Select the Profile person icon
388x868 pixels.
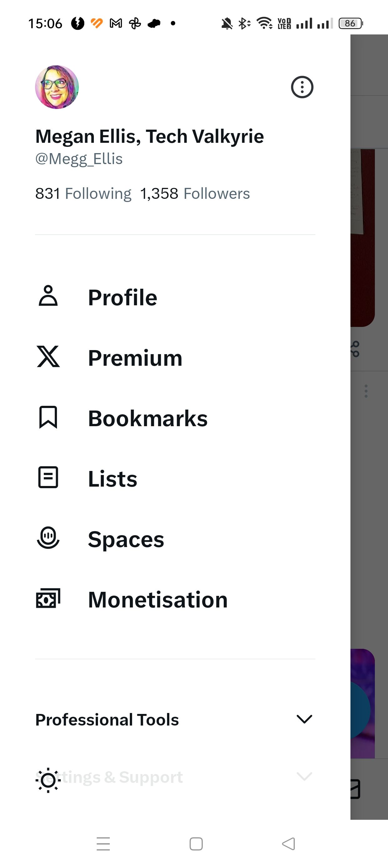pos(48,297)
